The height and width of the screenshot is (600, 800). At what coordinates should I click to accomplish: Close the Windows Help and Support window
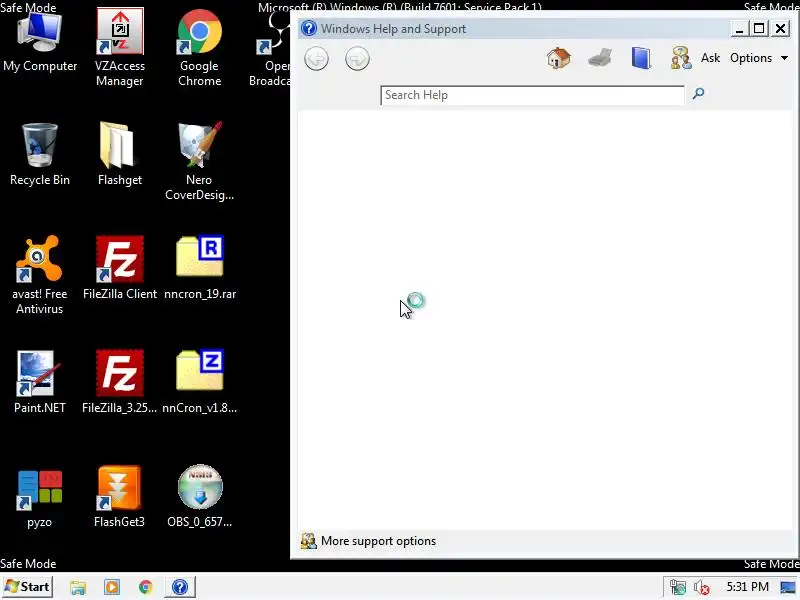pyautogui.click(x=781, y=29)
